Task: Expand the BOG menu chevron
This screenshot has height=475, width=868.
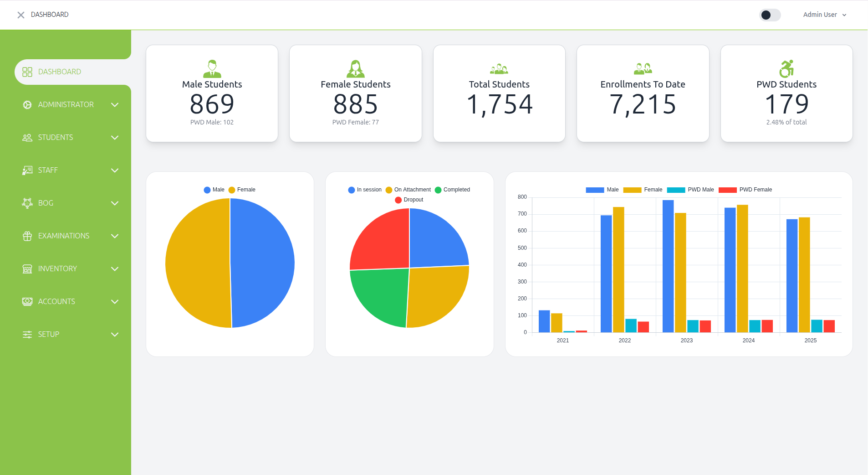Action: point(115,203)
